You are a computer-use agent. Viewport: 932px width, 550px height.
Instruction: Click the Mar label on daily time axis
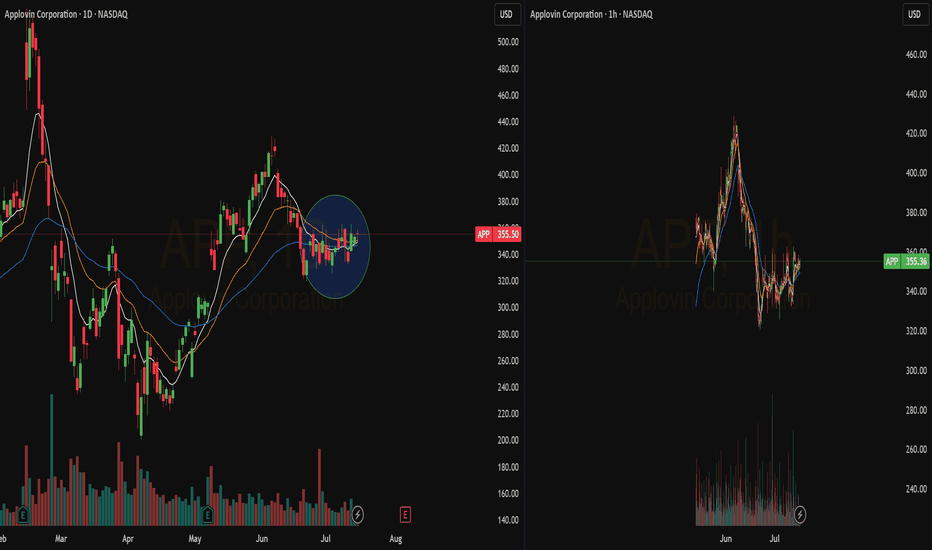(x=61, y=539)
